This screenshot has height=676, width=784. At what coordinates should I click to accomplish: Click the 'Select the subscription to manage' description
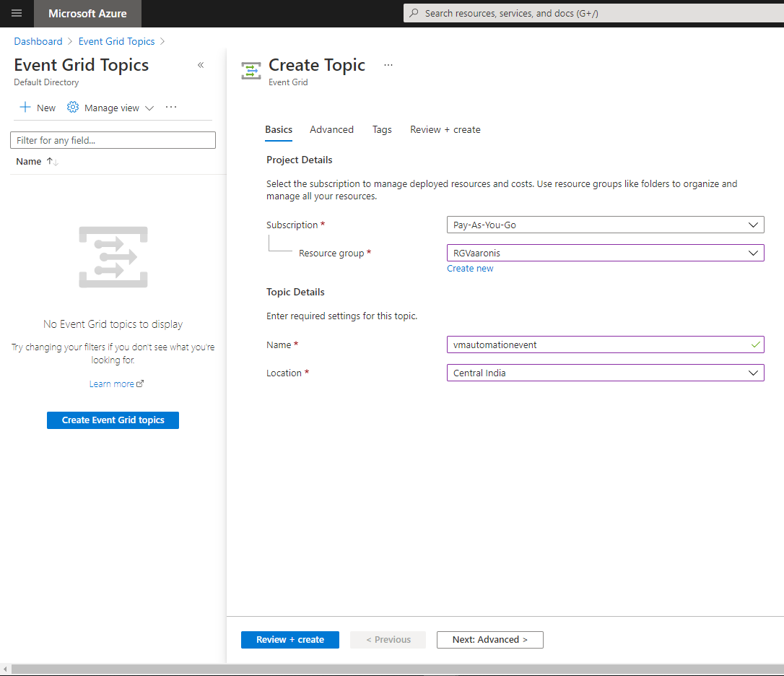(x=502, y=190)
